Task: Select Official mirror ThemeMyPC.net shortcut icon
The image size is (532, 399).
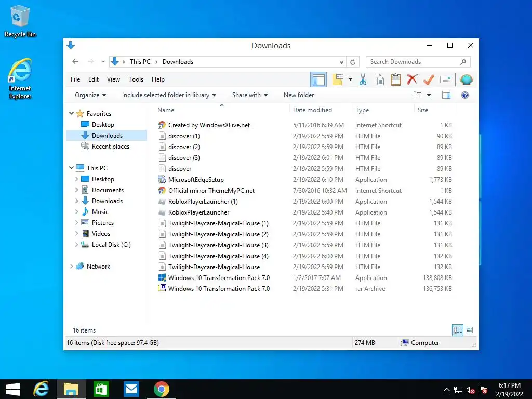Action: click(x=162, y=191)
